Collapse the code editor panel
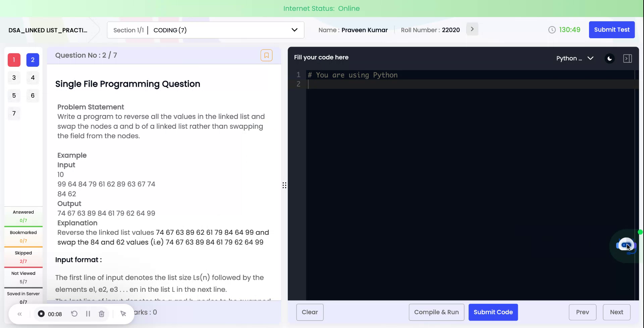 click(x=628, y=58)
